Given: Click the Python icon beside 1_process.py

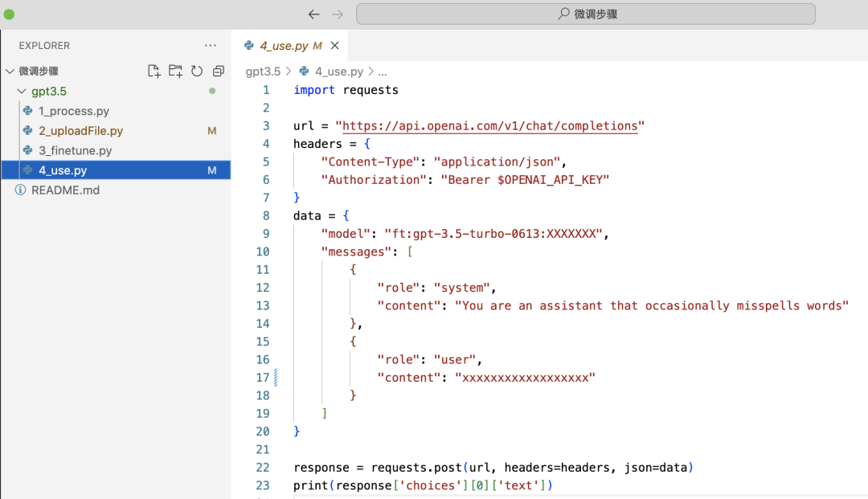Looking at the screenshot, I should coord(27,111).
